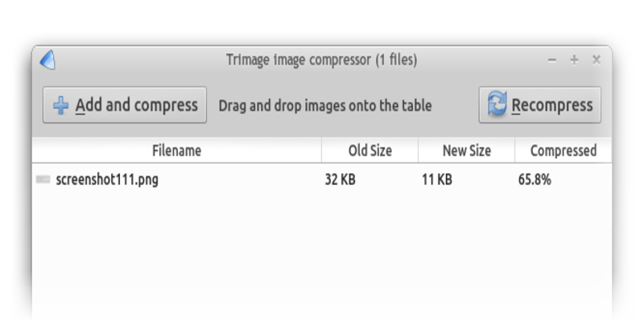Click the screenshot111.png file thumbnail icon
The width and height of the screenshot is (644, 322).
(43, 180)
